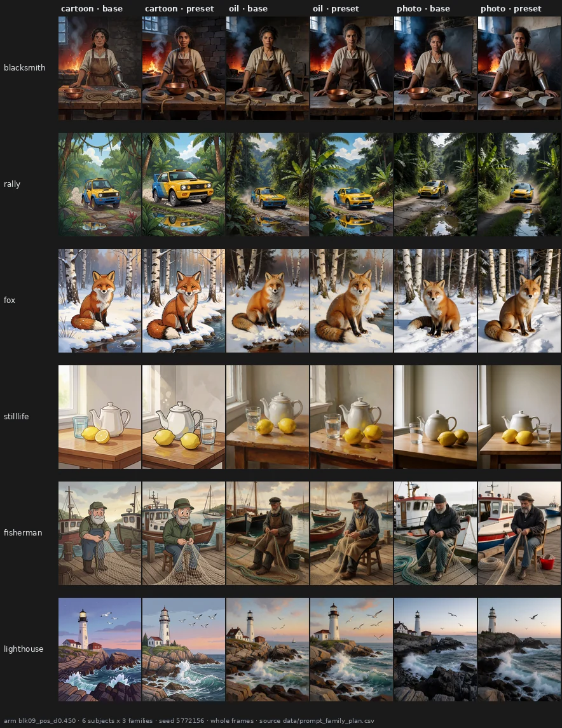Open the stilllife cartoon preset image
The height and width of the screenshot is (728, 562).
pyautogui.click(x=184, y=417)
